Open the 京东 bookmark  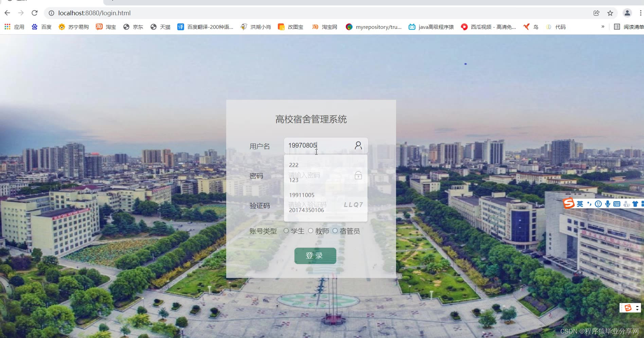[133, 27]
